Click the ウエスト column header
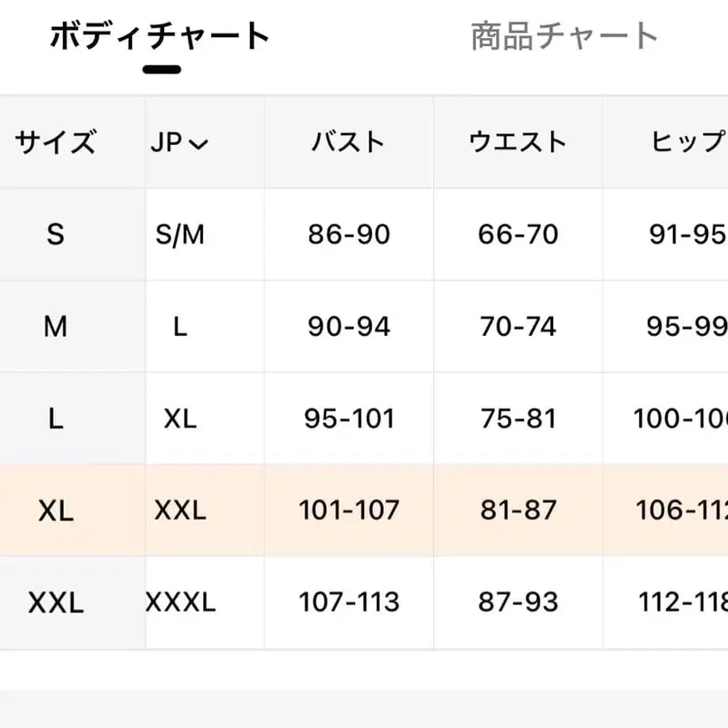This screenshot has height=728, width=728. tap(518, 142)
